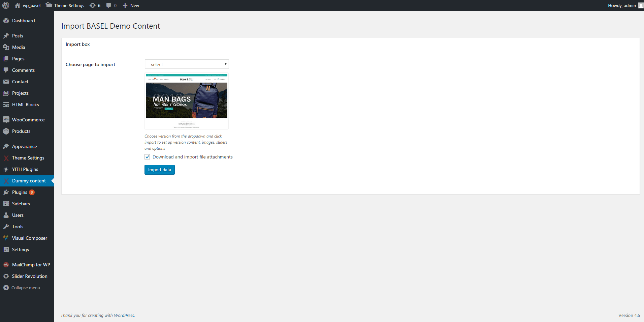Open the New menu in the admin bar
The width and height of the screenshot is (644, 322).
point(131,5)
